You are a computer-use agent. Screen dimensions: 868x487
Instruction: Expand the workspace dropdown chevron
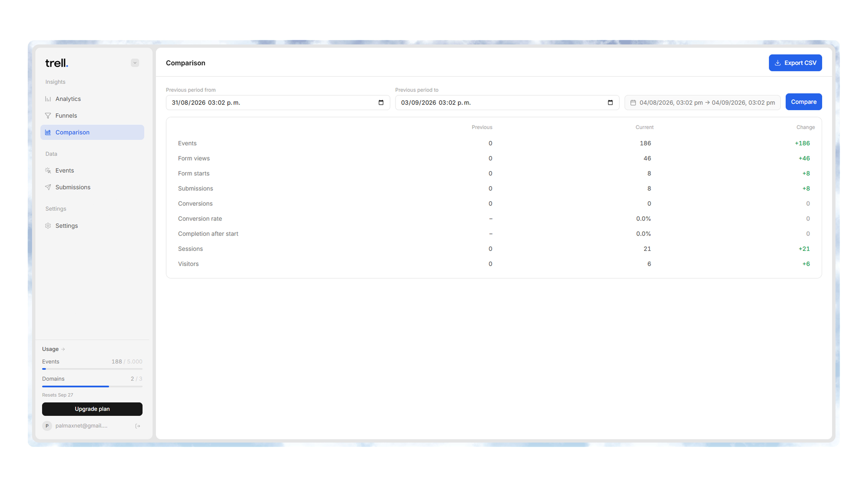point(135,63)
